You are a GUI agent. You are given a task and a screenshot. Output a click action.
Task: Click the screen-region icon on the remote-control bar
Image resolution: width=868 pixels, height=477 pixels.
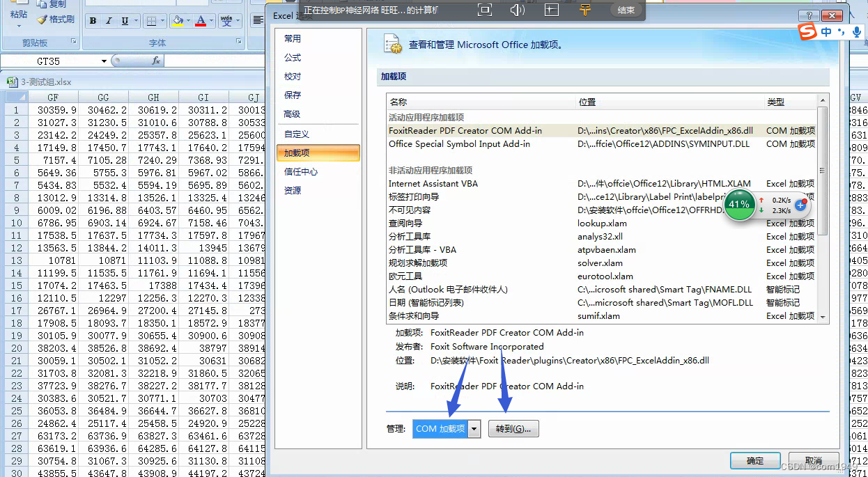coord(552,10)
